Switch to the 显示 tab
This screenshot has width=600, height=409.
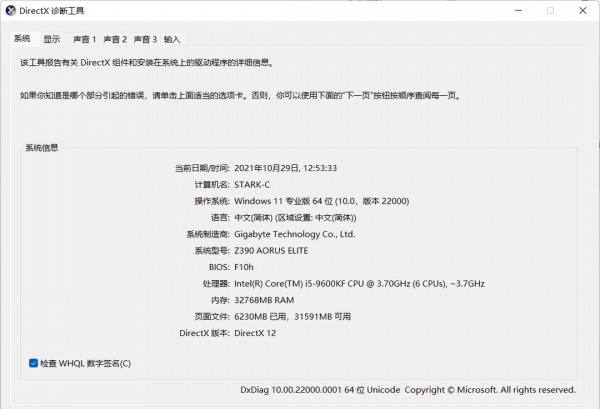51,39
